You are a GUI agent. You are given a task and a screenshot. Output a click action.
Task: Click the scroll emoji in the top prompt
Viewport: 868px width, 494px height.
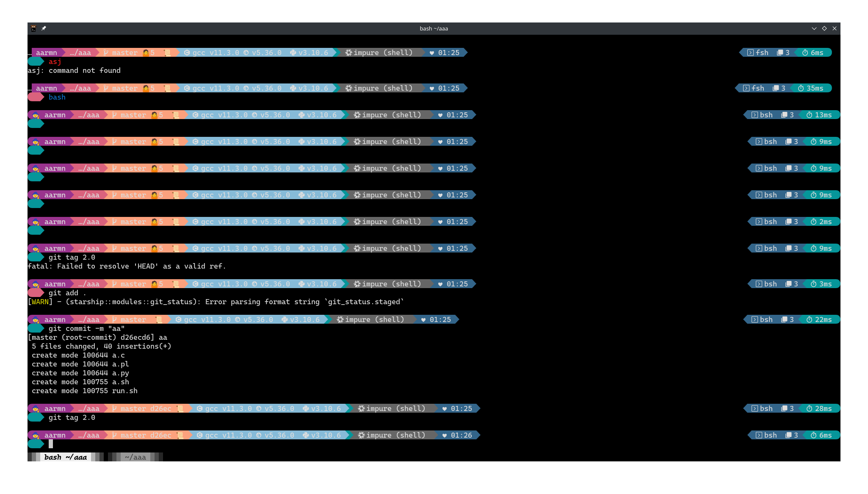(169, 53)
